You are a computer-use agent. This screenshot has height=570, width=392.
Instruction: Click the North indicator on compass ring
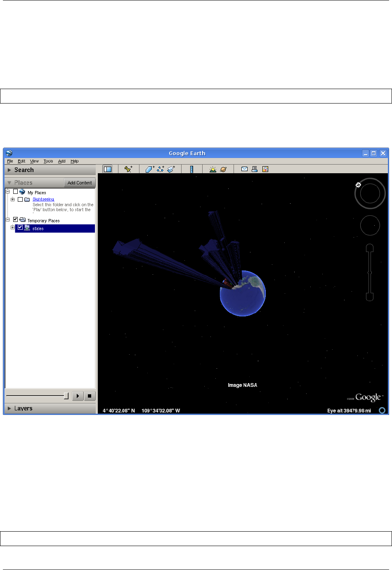[x=358, y=185]
